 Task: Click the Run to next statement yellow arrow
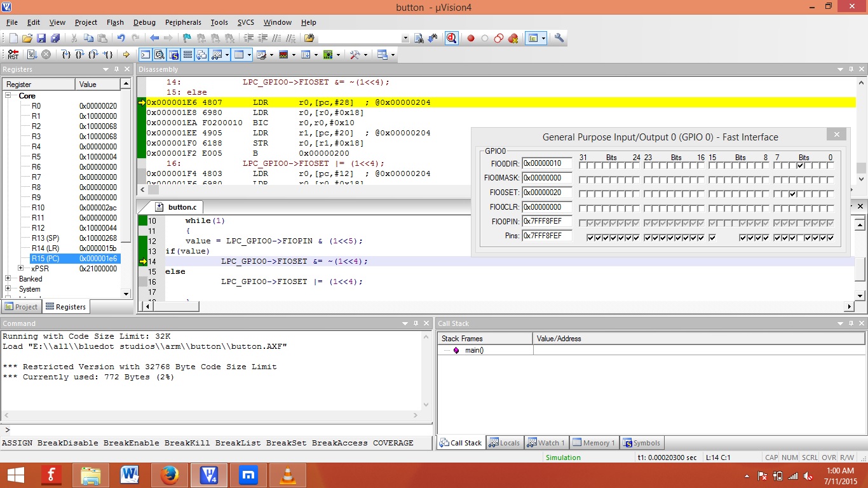[125, 55]
